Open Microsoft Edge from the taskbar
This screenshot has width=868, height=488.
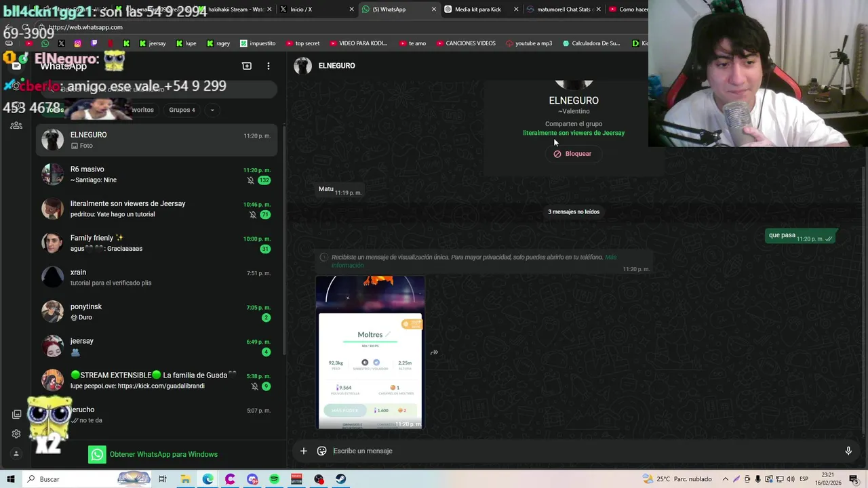[x=208, y=479]
